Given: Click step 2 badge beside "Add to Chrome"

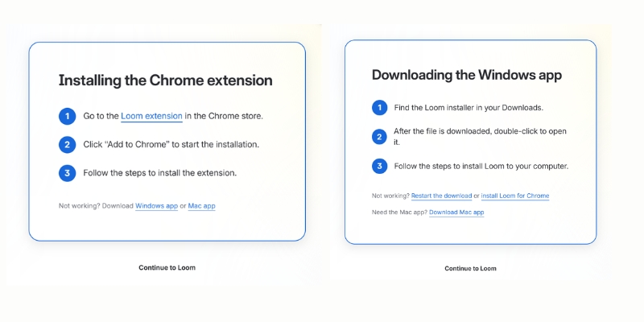Looking at the screenshot, I should pos(67,145).
